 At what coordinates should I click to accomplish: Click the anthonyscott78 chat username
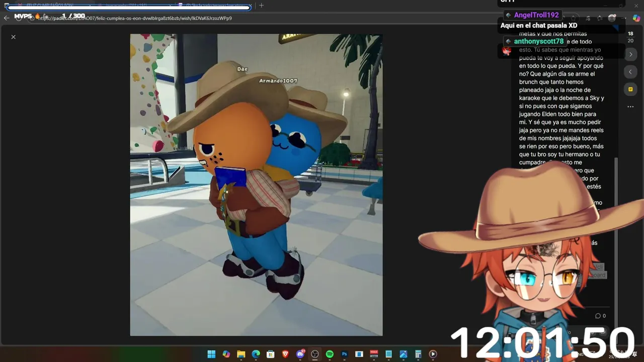[539, 41]
